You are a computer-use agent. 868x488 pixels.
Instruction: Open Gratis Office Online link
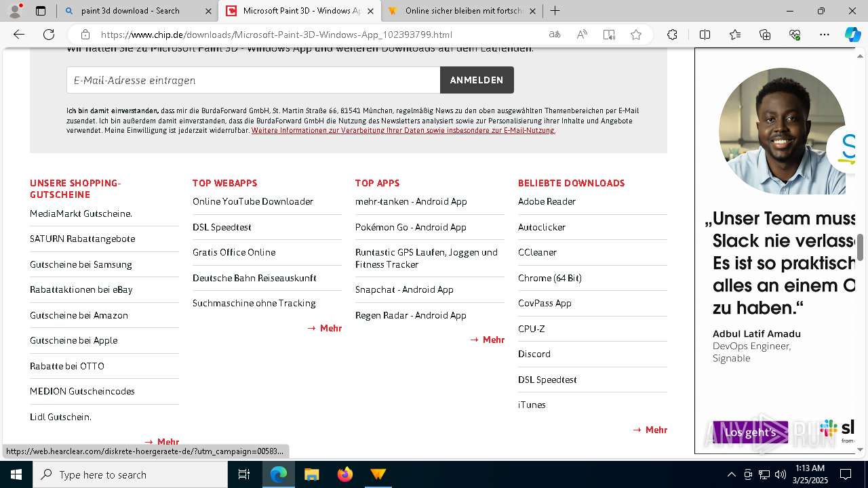pyautogui.click(x=234, y=252)
